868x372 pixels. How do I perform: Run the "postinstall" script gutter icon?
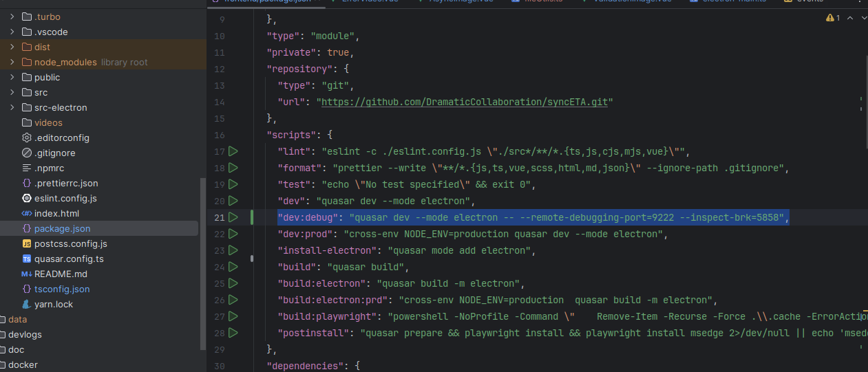[233, 333]
